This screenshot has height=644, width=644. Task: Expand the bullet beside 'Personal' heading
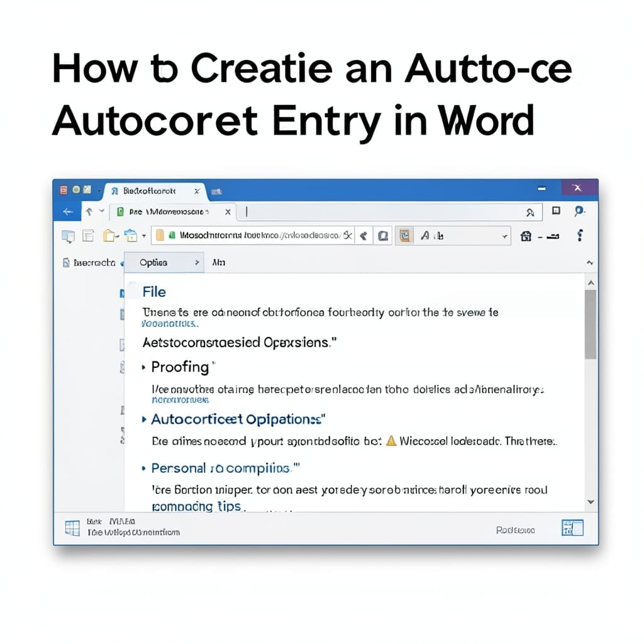[x=143, y=468]
